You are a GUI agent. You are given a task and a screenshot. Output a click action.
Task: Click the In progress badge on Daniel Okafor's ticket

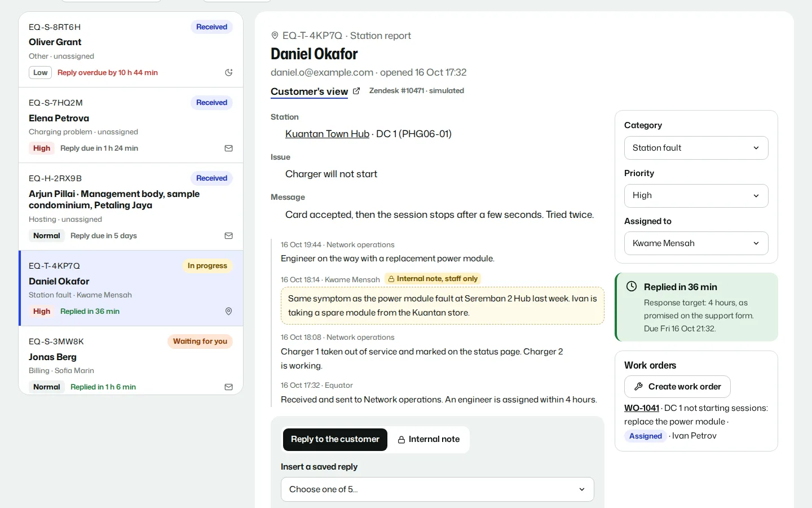(x=207, y=266)
